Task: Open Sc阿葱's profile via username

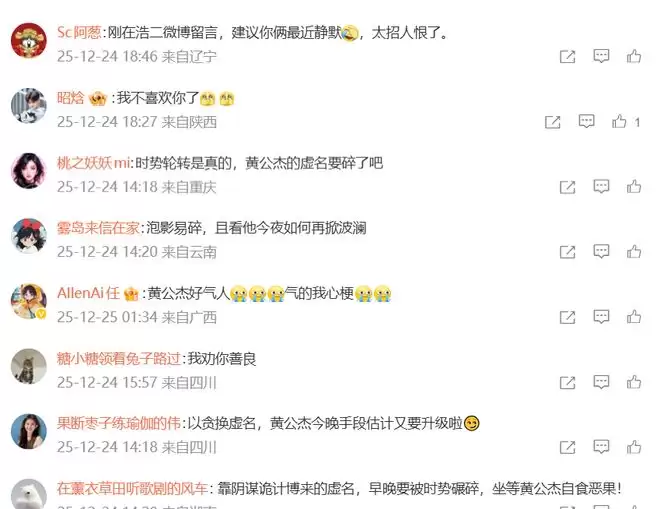Action: click(x=79, y=32)
